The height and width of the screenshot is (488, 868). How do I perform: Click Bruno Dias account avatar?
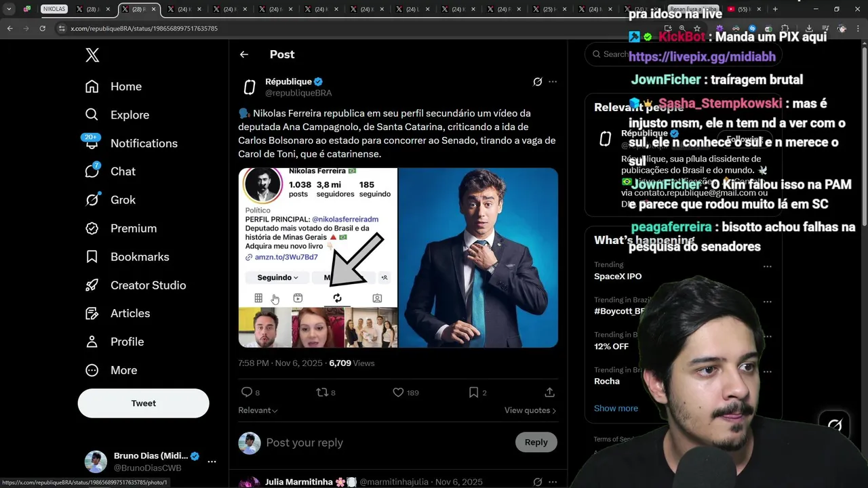(x=96, y=462)
